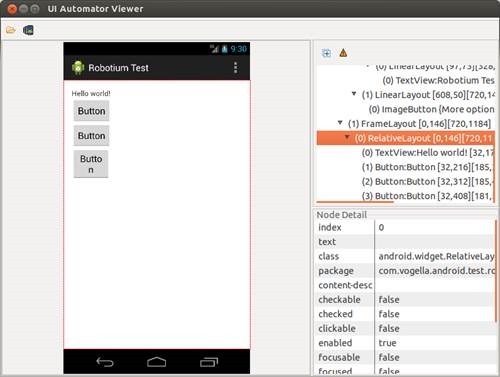The height and width of the screenshot is (377, 500).
Task: Click the index value '0' cell
Action: click(x=435, y=227)
